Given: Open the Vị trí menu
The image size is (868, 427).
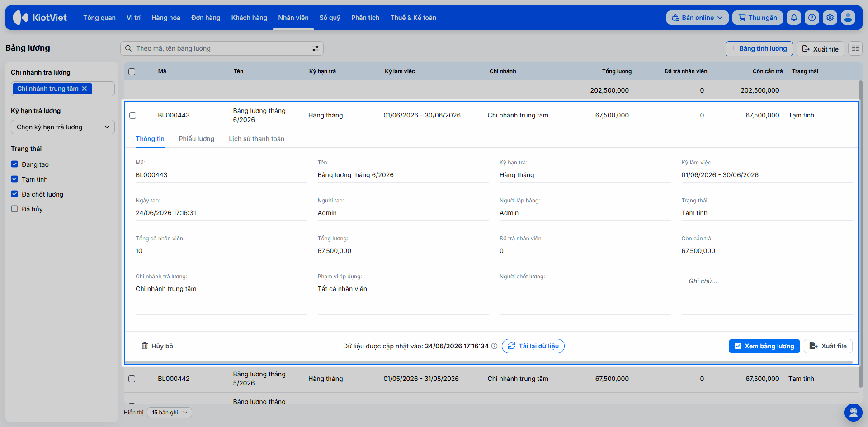Looking at the screenshot, I should 133,18.
